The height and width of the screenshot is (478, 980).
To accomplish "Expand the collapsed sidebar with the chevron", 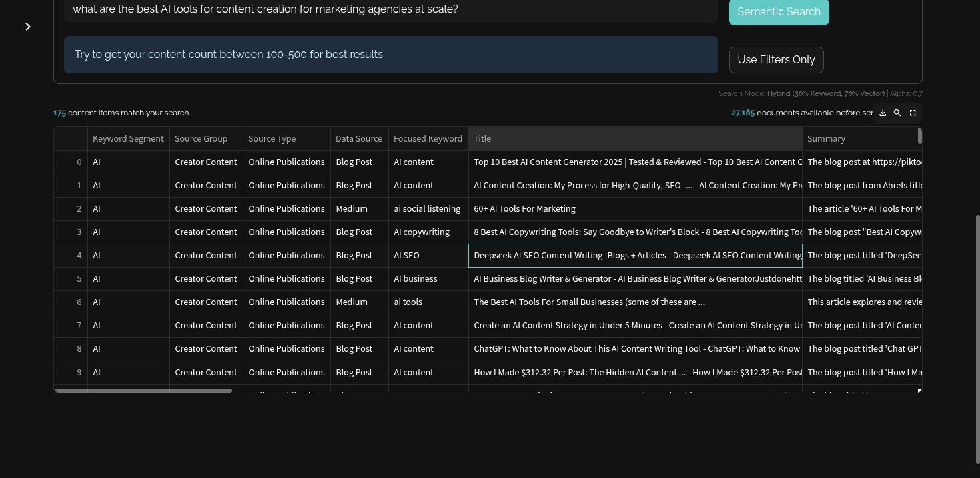I will coord(28,27).
